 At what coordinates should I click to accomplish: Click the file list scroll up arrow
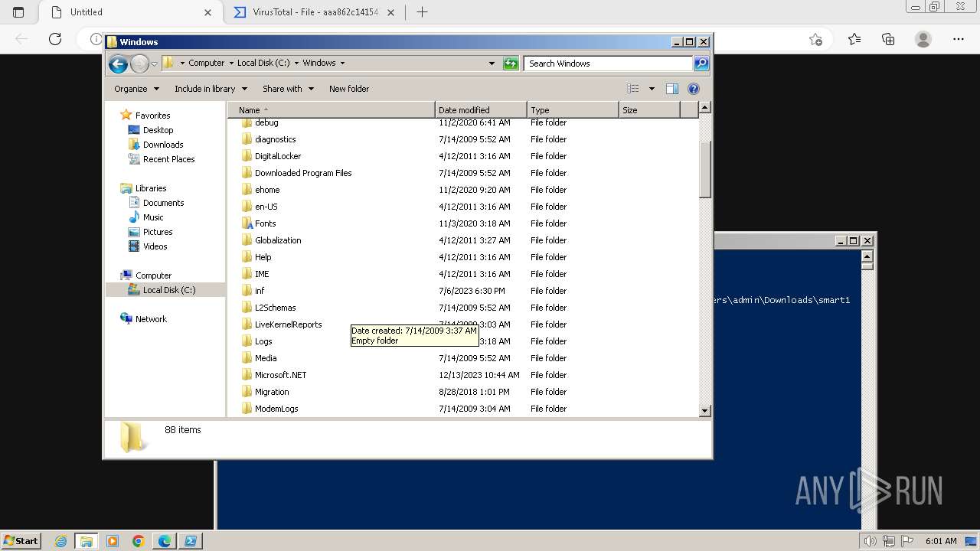point(705,108)
